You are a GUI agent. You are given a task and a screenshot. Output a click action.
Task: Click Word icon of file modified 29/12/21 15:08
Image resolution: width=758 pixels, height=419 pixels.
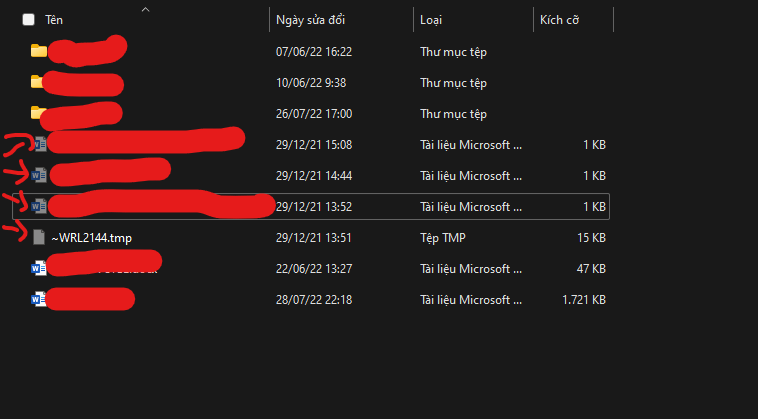click(40, 145)
